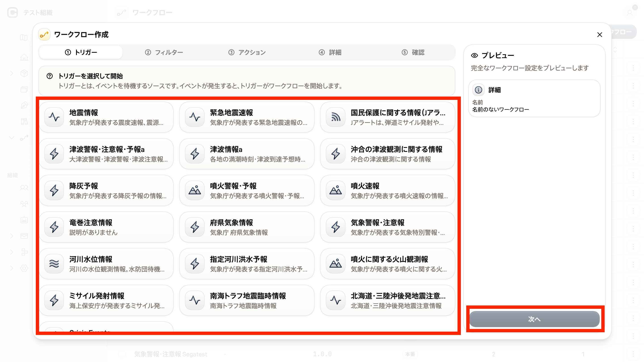Viewport: 644px width, 362px height.
Task: Click the 説明がありません description text
Action: point(93,233)
